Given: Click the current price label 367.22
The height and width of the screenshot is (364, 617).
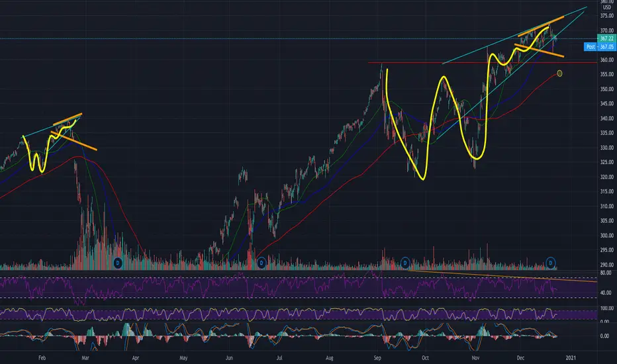Looking at the screenshot, I should 606,38.
